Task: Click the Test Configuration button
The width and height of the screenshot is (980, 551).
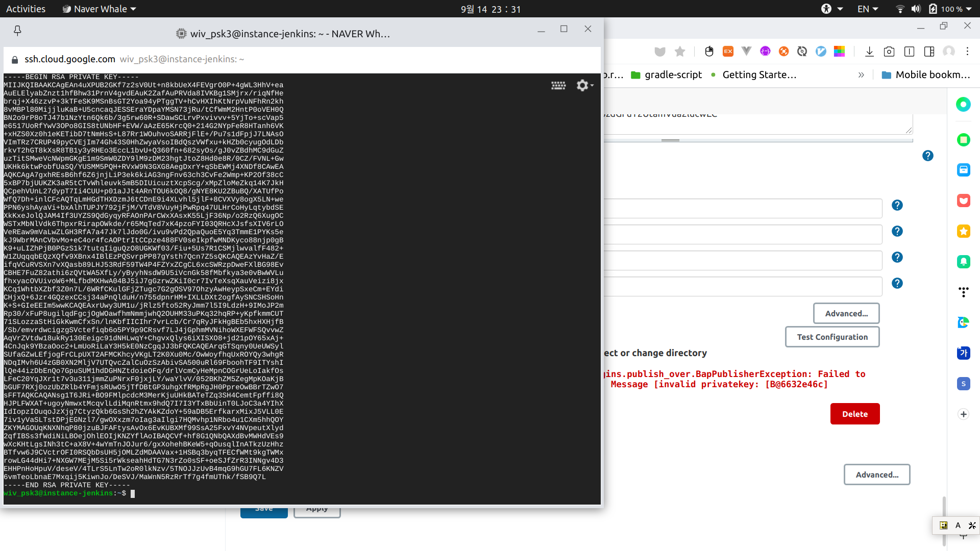Action: pyautogui.click(x=832, y=337)
